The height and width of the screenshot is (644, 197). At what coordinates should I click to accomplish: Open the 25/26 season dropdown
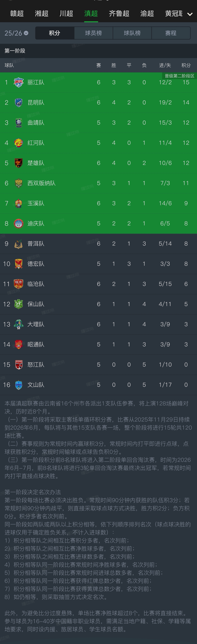click(x=16, y=33)
